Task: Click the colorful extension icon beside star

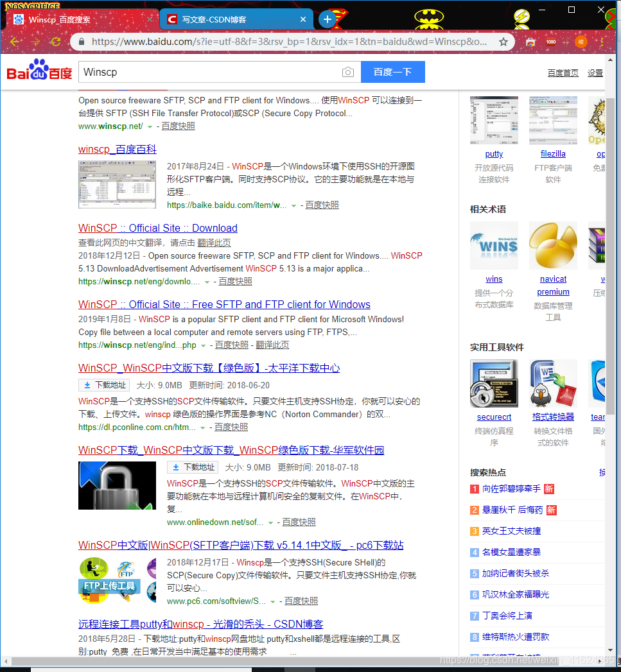Action: [x=530, y=42]
